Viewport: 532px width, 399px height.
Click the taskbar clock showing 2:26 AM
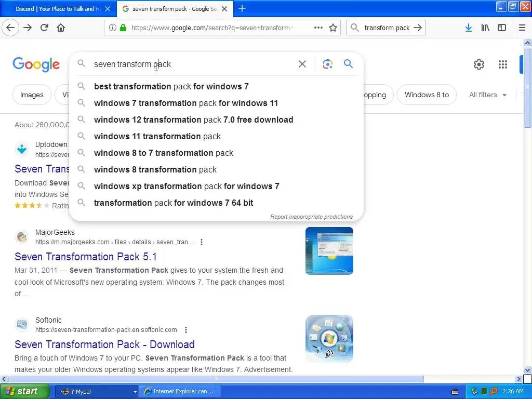click(513, 392)
